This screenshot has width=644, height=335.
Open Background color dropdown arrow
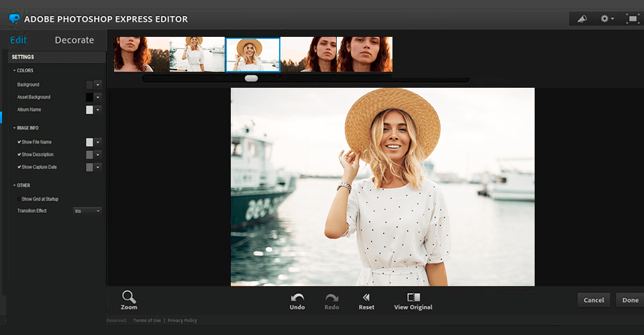(x=98, y=85)
